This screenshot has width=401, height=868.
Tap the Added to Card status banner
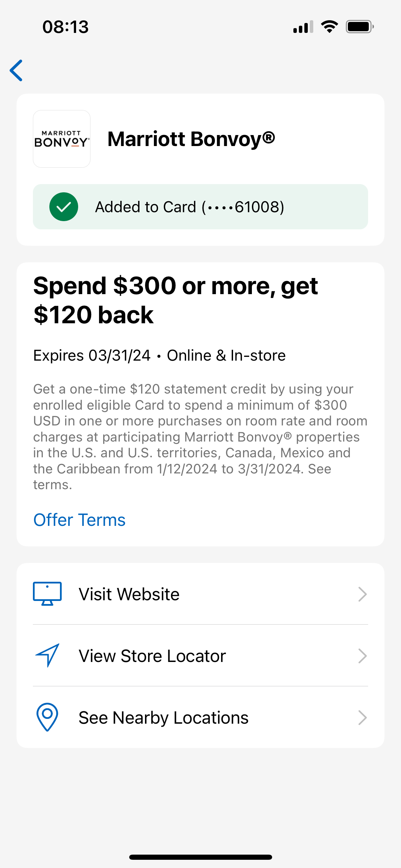point(200,207)
